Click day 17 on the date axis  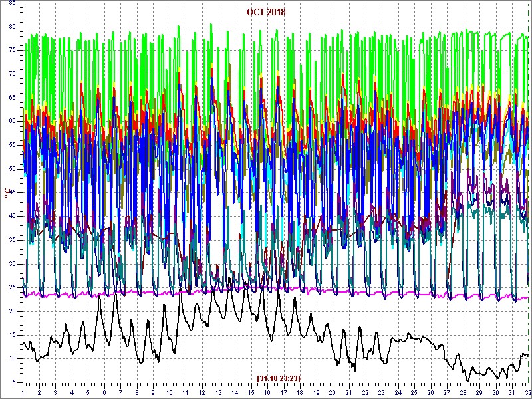coord(284,391)
